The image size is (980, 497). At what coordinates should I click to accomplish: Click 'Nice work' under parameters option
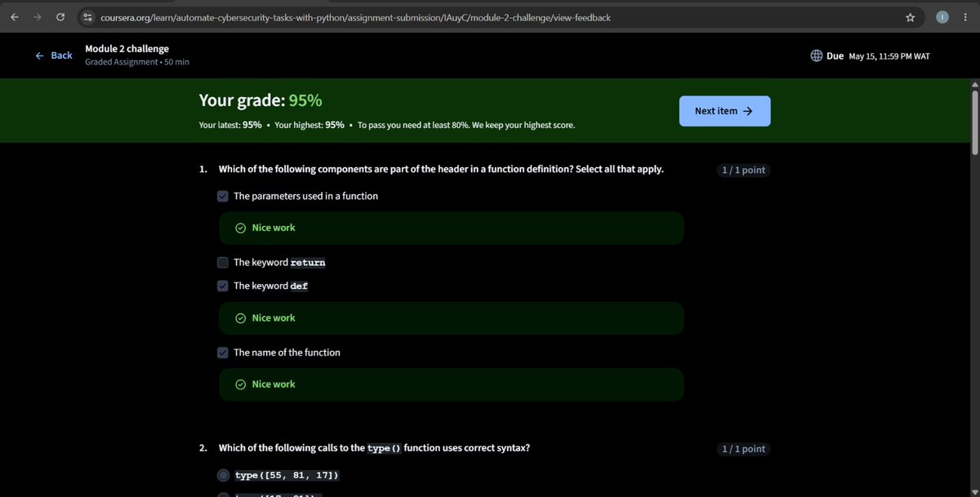pos(274,228)
